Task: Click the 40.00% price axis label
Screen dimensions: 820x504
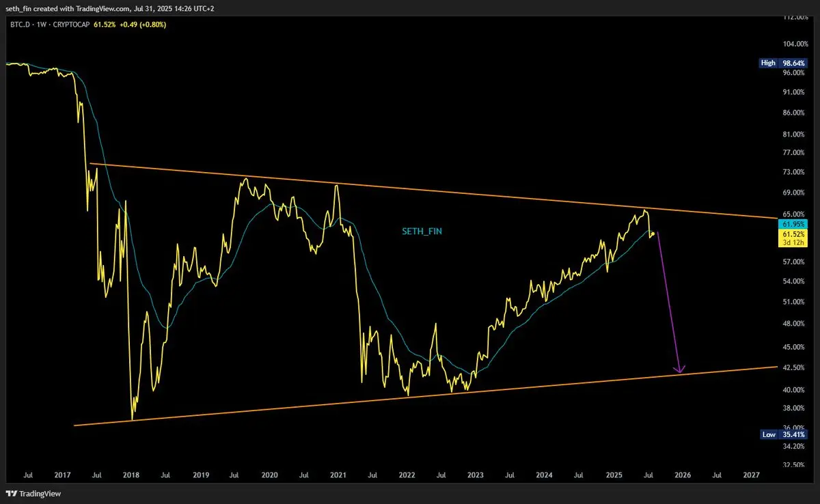Action: point(795,390)
